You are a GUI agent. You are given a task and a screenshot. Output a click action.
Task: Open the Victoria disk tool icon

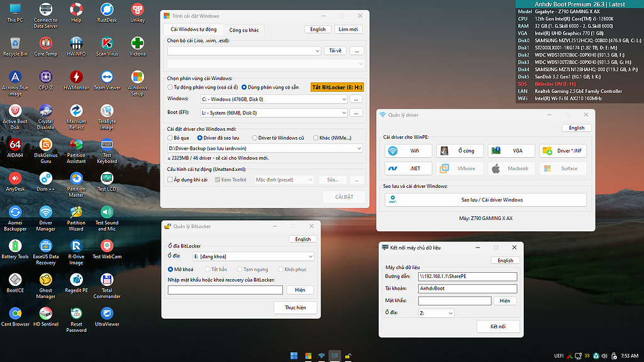coord(137,47)
